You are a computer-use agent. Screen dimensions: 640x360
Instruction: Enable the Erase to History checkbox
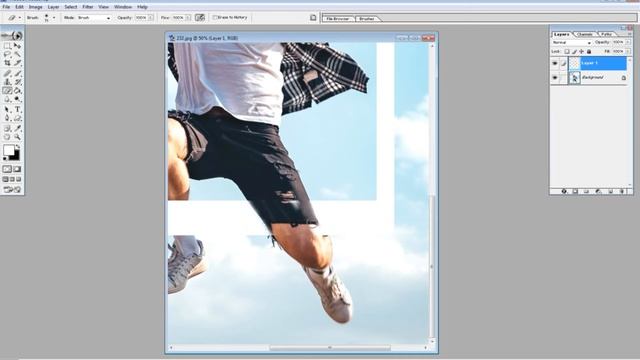(215, 18)
